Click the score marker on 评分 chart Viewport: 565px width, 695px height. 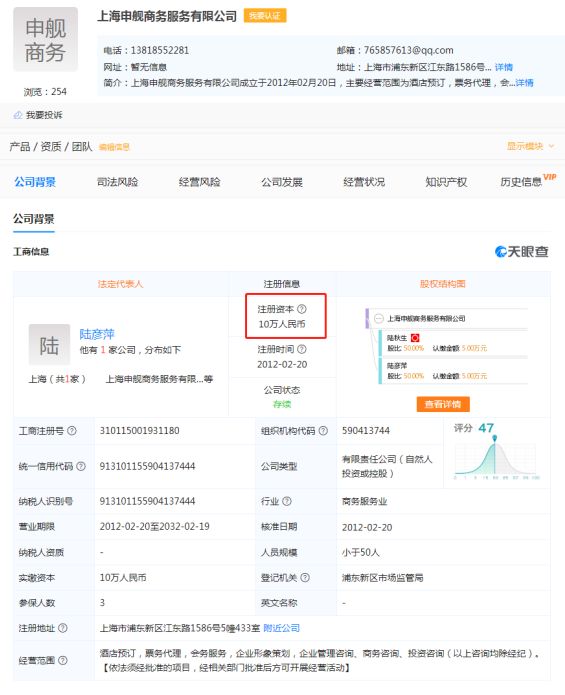[495, 438]
